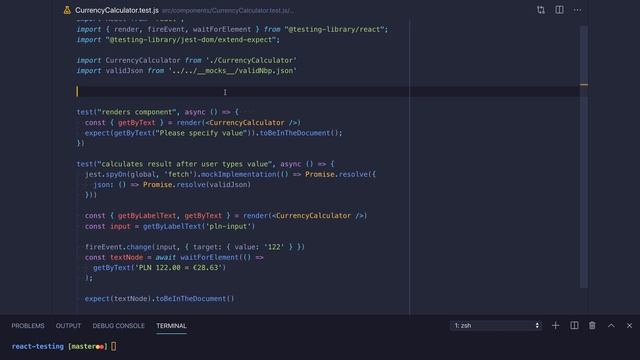This screenshot has height=360, width=640.
Task: Click 'Please specify value' string
Action: (202, 133)
